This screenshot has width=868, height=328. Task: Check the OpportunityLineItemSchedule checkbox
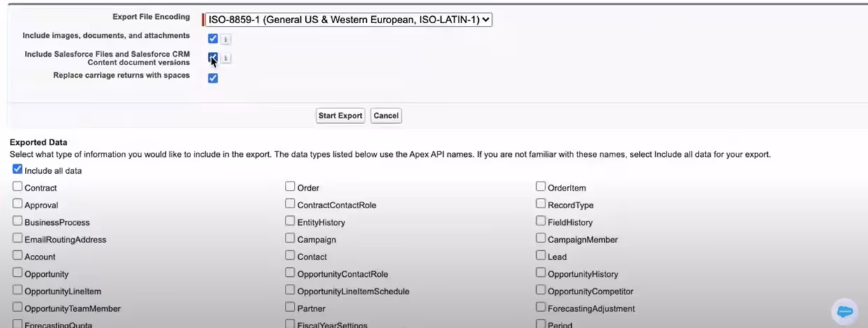click(x=290, y=290)
